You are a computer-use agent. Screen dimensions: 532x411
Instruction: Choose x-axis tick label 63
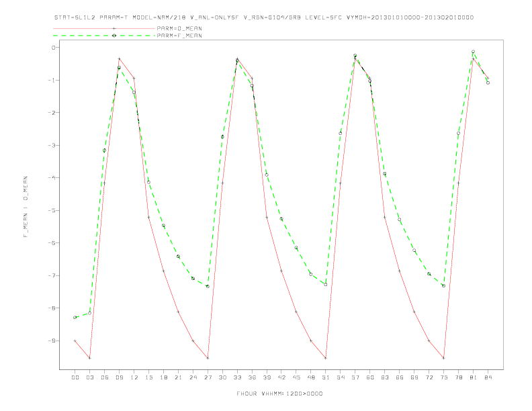pyautogui.click(x=385, y=377)
